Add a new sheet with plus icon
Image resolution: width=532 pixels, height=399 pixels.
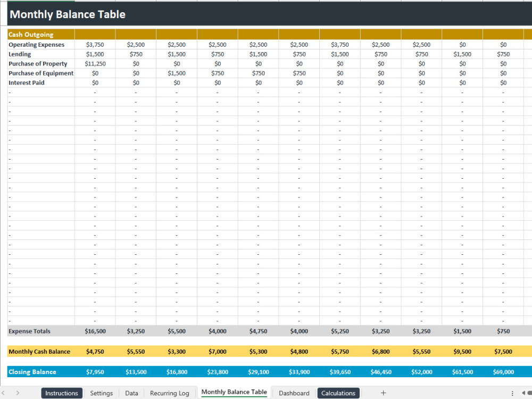click(383, 393)
